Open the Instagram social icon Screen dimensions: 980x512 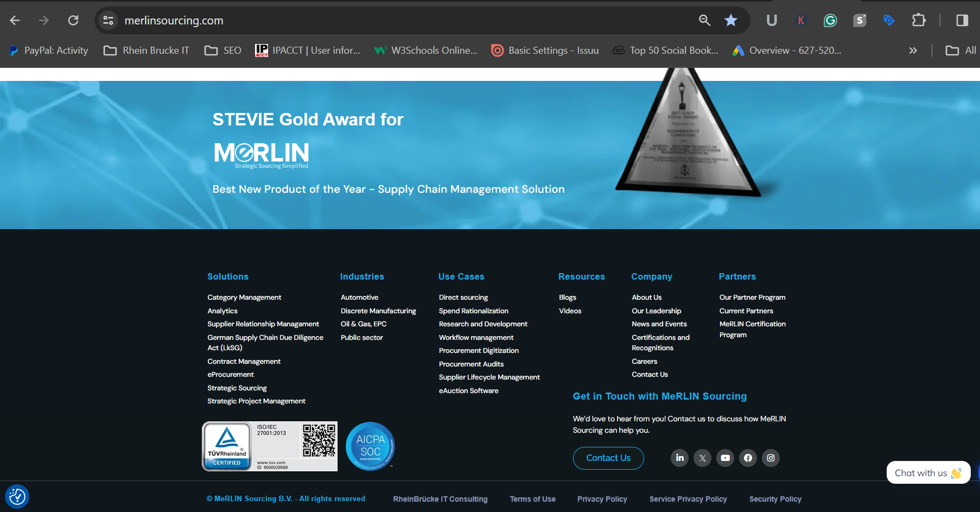coord(771,458)
